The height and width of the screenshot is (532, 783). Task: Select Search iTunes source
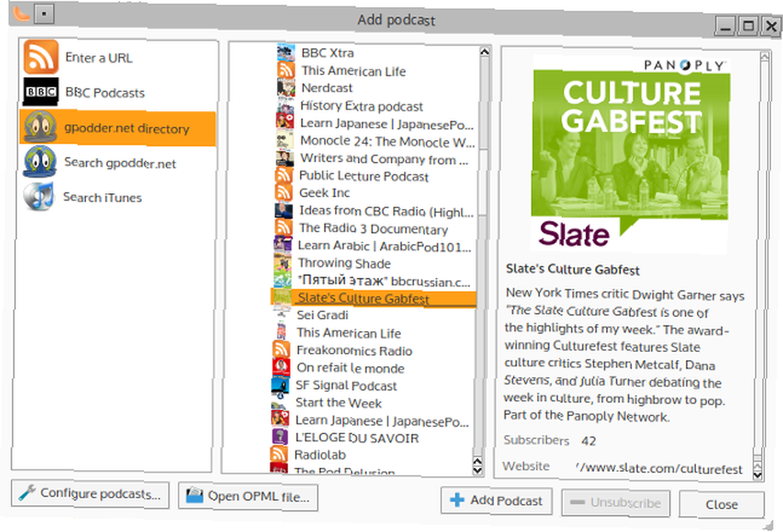click(x=117, y=197)
